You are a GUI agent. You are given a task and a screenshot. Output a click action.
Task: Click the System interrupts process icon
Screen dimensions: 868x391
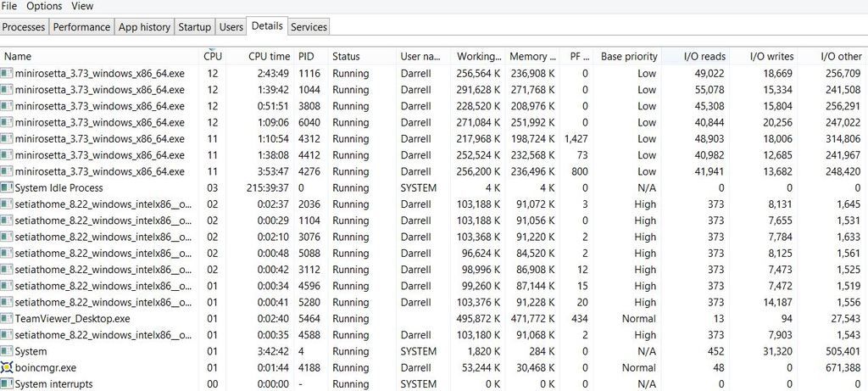7,383
